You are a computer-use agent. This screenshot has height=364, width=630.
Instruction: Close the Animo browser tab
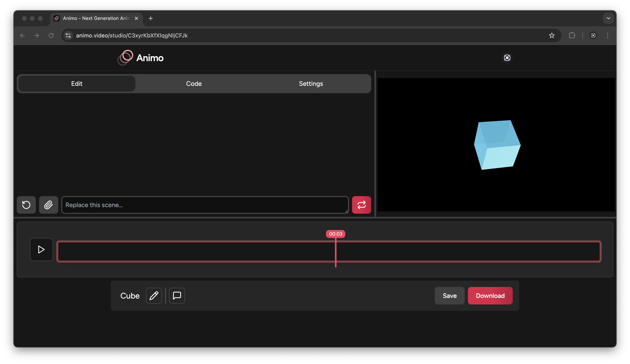click(136, 18)
